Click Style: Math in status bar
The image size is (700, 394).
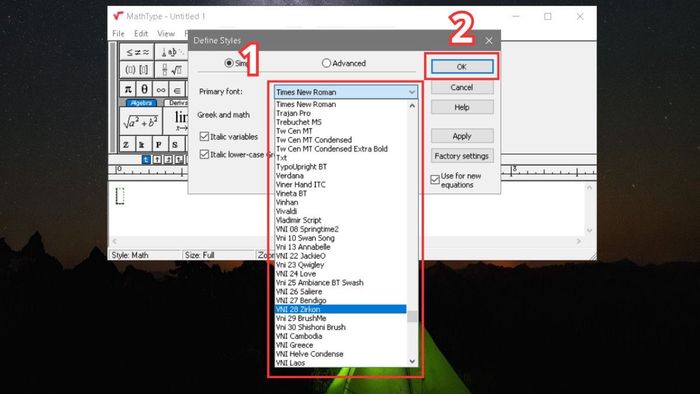click(x=130, y=255)
